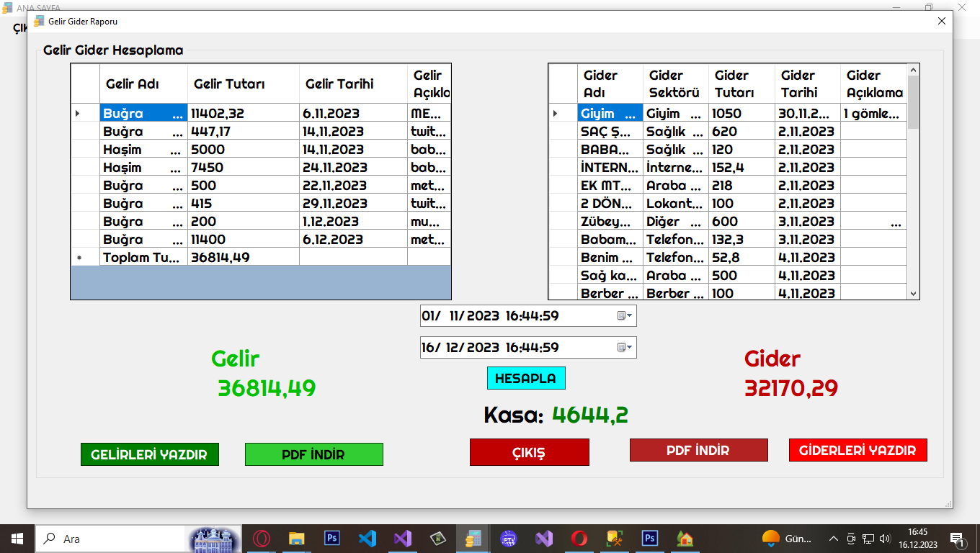Click the Gider Tutarı column header

741,84
